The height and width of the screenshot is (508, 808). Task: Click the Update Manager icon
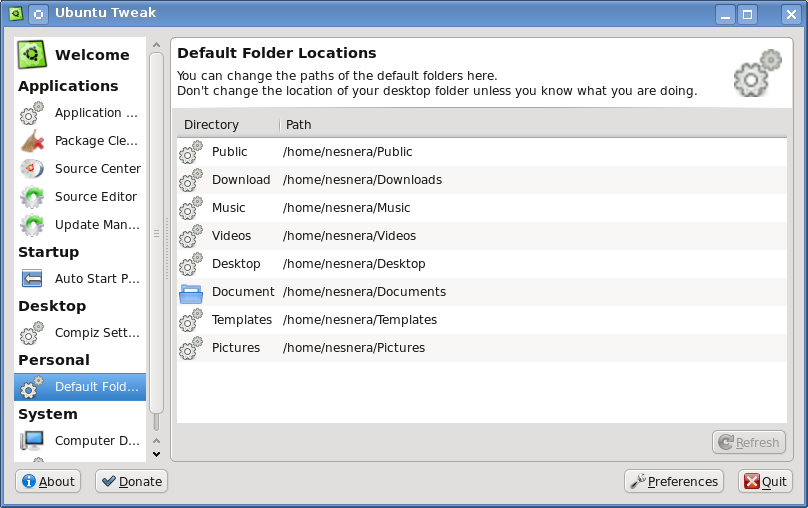tap(32, 225)
